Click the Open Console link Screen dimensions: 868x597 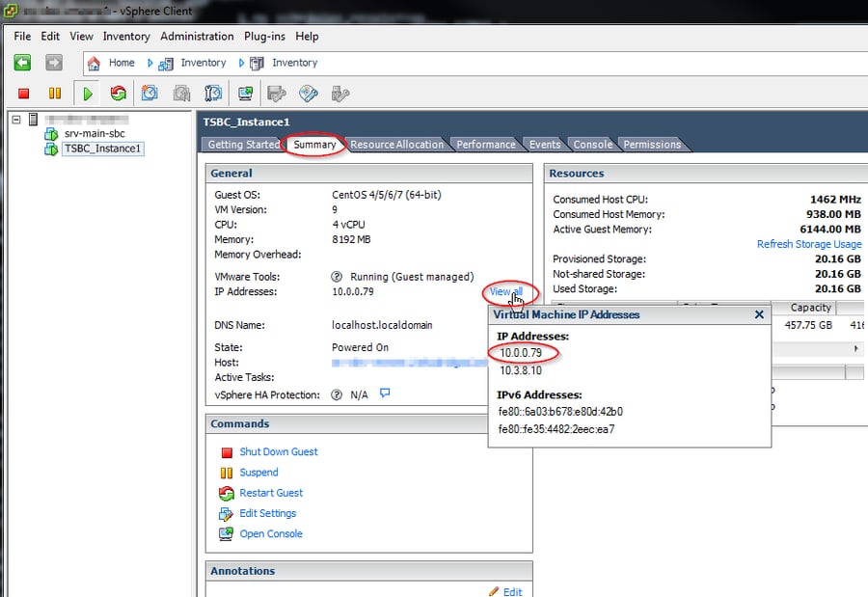pyautogui.click(x=271, y=534)
